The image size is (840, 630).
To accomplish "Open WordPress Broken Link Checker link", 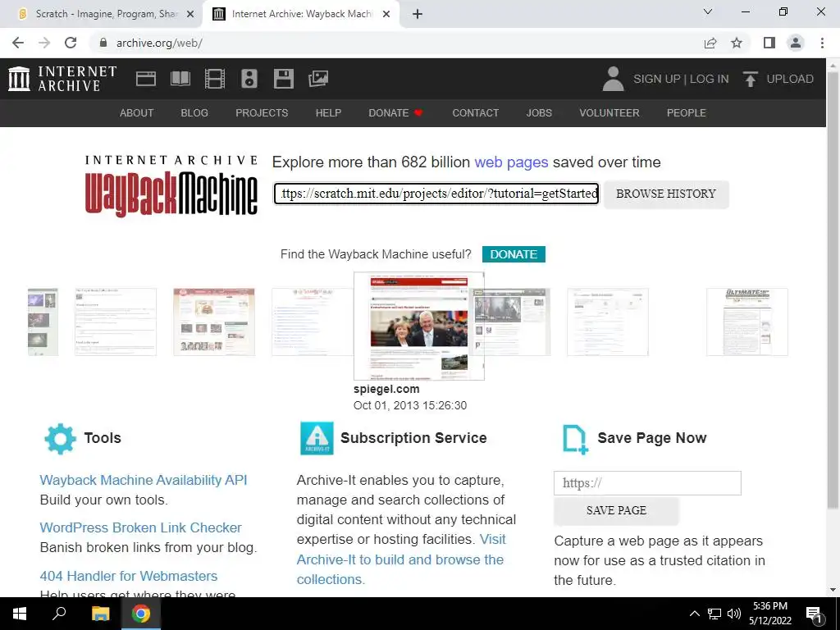I will click(x=141, y=527).
